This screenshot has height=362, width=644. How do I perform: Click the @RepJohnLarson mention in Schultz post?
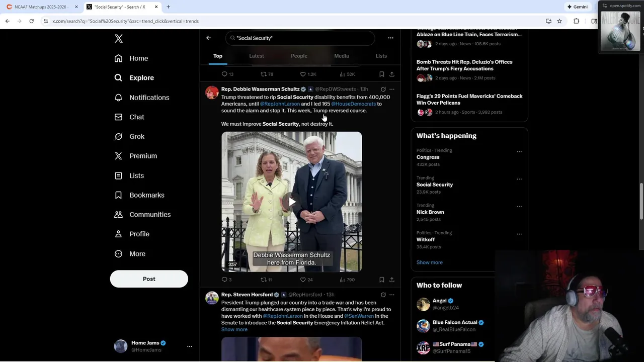tap(280, 104)
